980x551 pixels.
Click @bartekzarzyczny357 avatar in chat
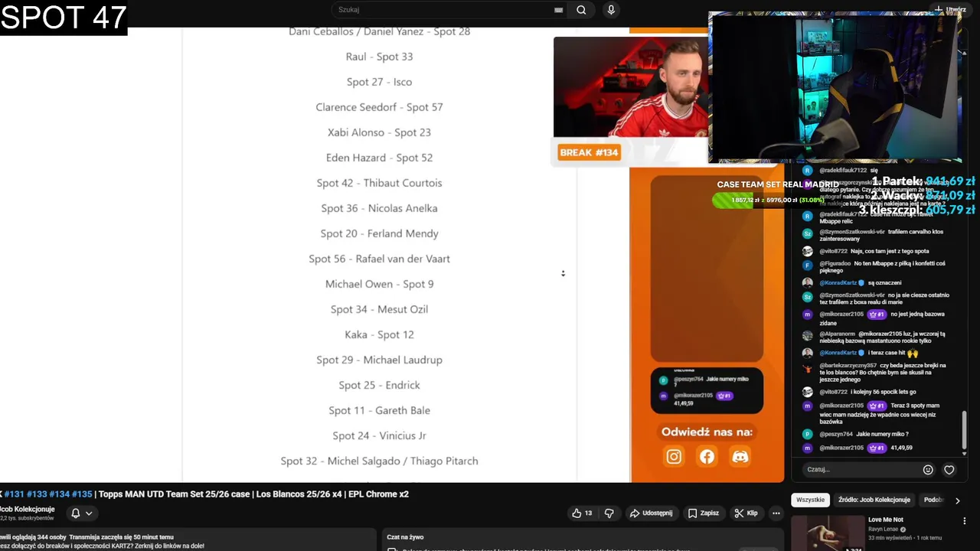click(x=807, y=368)
